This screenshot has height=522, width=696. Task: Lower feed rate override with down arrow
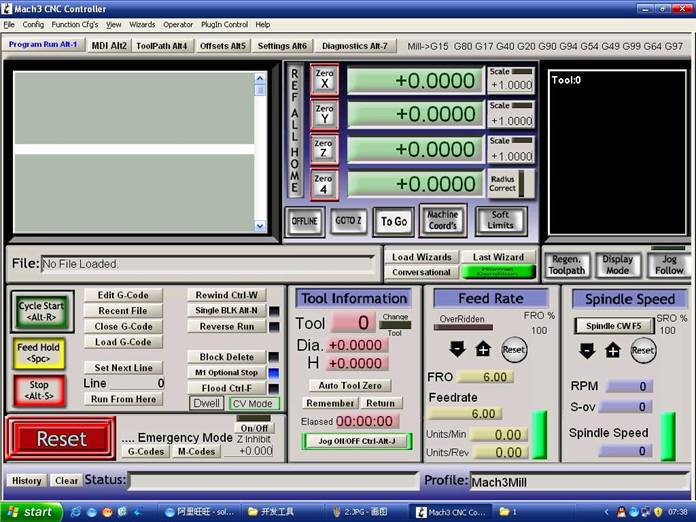point(457,349)
